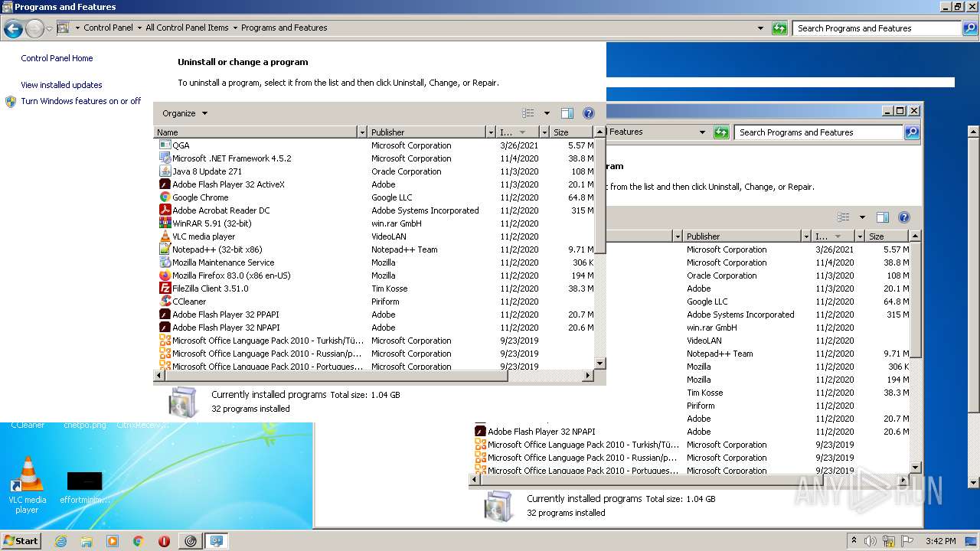This screenshot has width=980, height=551.
Task: Open Windows Explorer folder icon on taskbar
Action: tap(87, 541)
